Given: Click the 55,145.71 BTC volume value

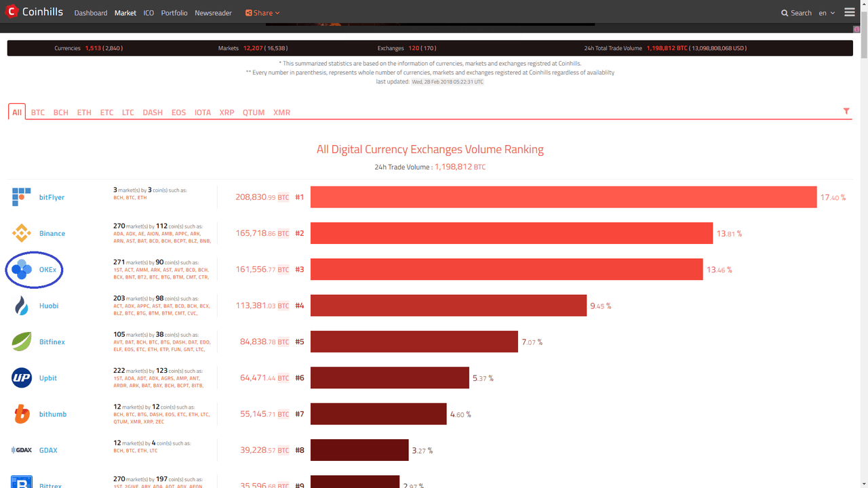Looking at the screenshot, I should 265,414.
